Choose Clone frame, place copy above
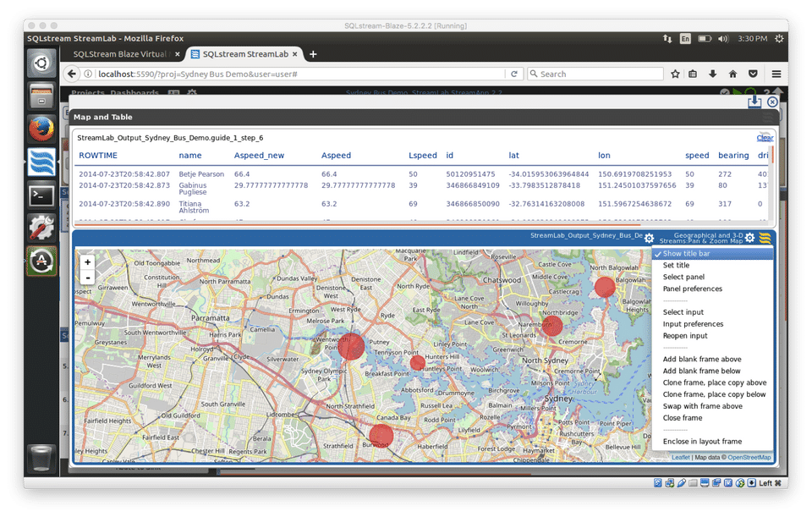This screenshot has width=812, height=517. coord(715,382)
